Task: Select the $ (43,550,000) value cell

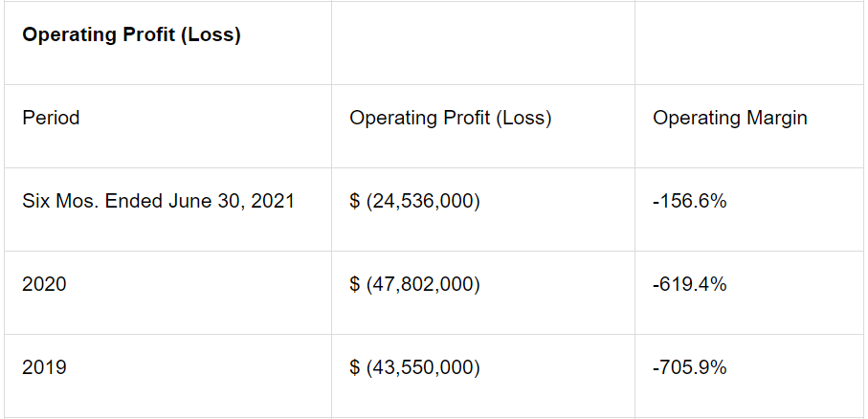Action: (414, 367)
